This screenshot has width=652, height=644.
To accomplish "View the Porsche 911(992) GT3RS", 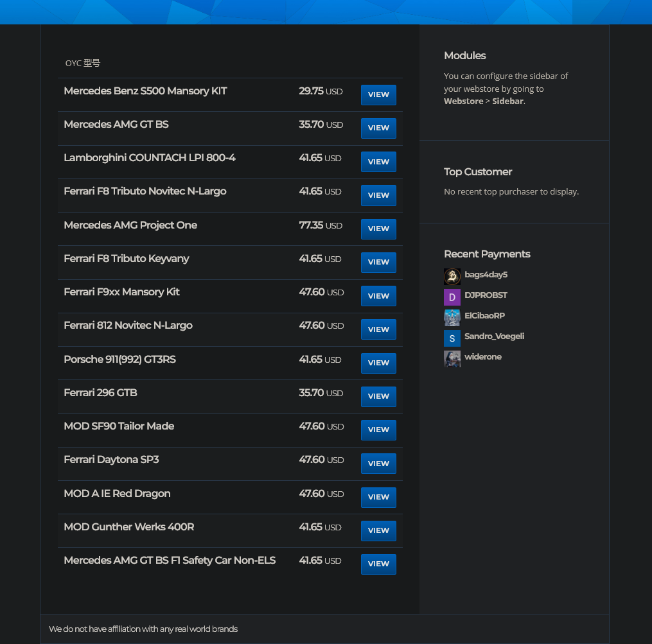I will click(x=378, y=363).
